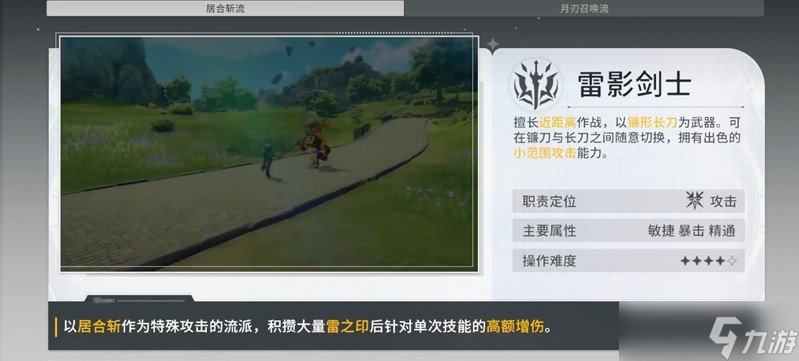
Task: Click the 九游 watermark logo
Action: (753, 338)
